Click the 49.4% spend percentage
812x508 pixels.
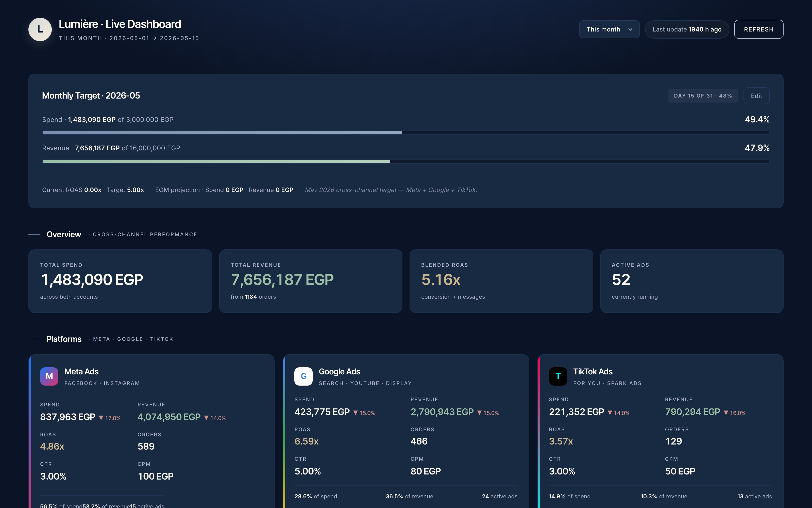pyautogui.click(x=757, y=120)
